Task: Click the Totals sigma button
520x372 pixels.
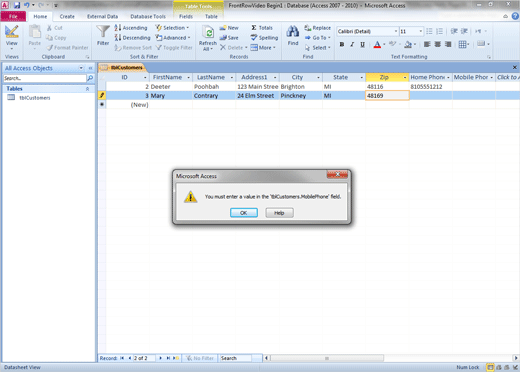Action: coord(262,28)
